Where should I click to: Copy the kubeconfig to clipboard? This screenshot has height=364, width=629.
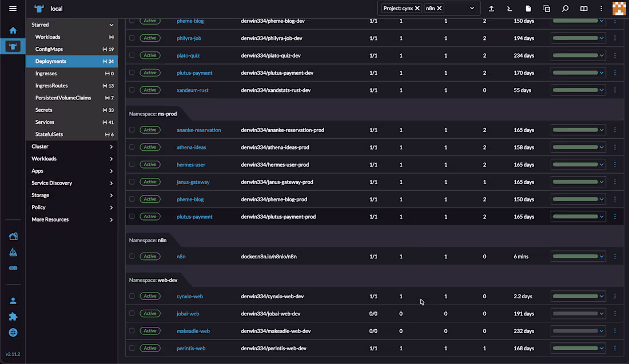[x=546, y=8]
